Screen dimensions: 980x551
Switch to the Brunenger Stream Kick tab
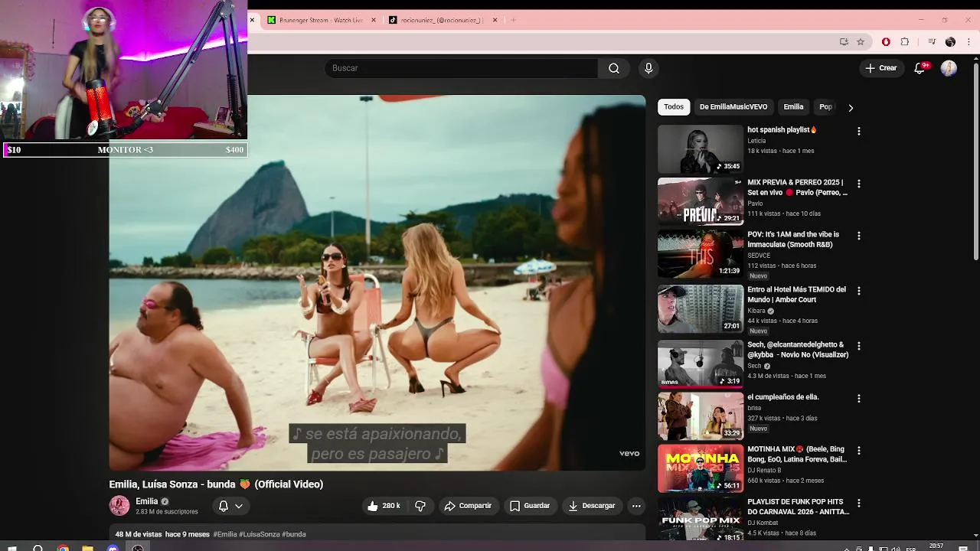320,20
